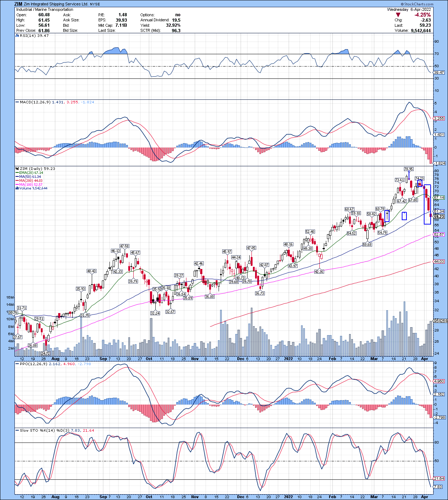Click the 4.960 PPO signal axis tag
Image resolution: width=448 pixels, height=500 pixels.
tap(439, 381)
